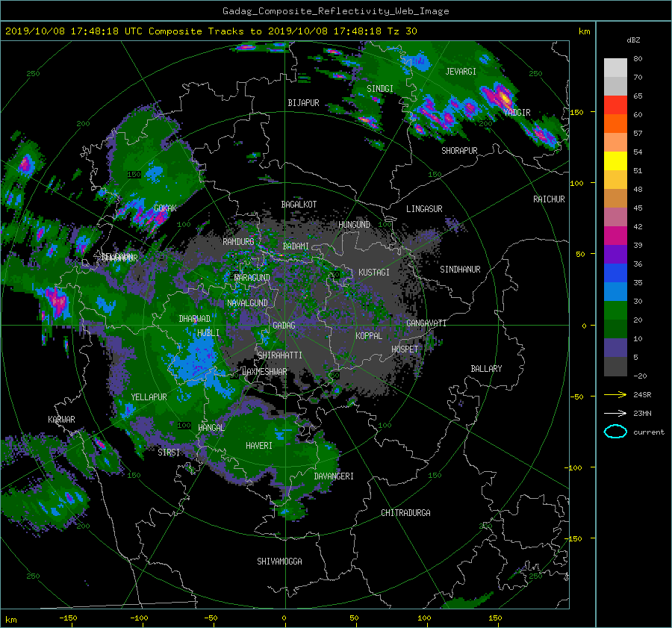The height and width of the screenshot is (628, 672).
Task: Click the DAVANGERI city label
Action: pos(334,476)
